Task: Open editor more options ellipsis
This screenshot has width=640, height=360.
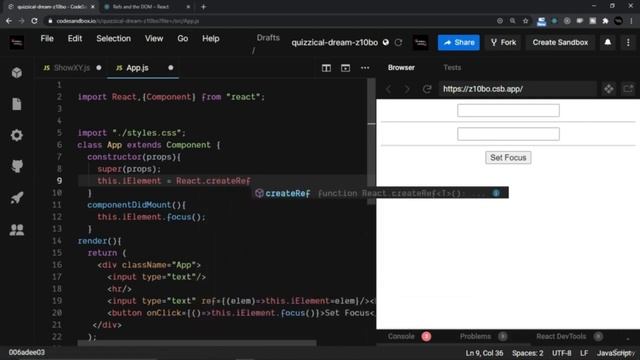Action: [365, 68]
